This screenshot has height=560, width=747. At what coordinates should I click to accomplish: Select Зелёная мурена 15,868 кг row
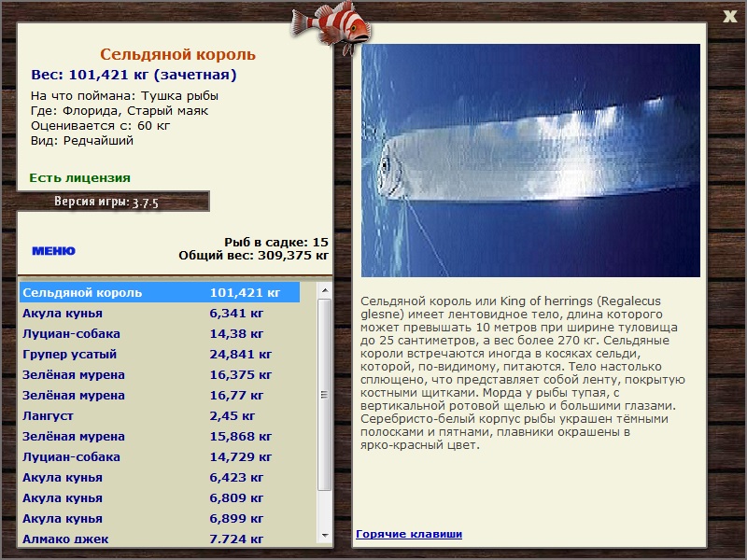tap(160, 436)
